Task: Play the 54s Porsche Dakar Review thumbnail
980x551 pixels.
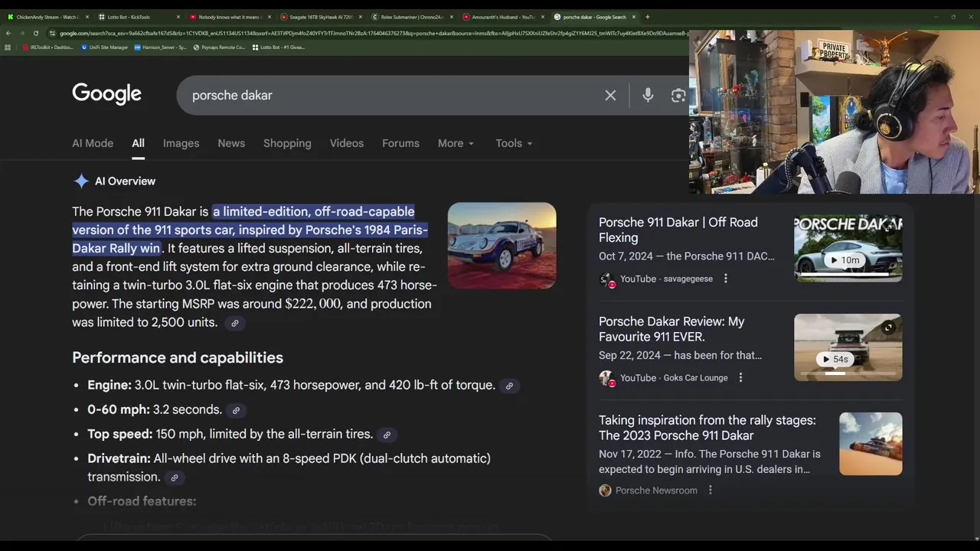Action: (x=848, y=347)
